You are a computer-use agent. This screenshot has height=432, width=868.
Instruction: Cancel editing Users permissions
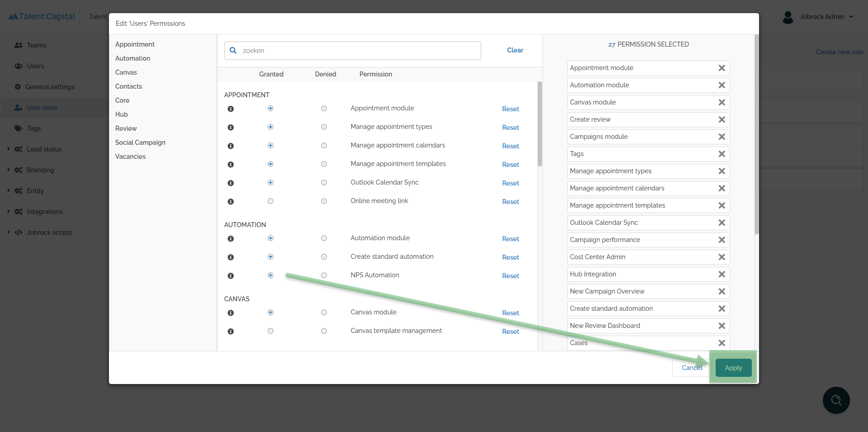pos(692,368)
